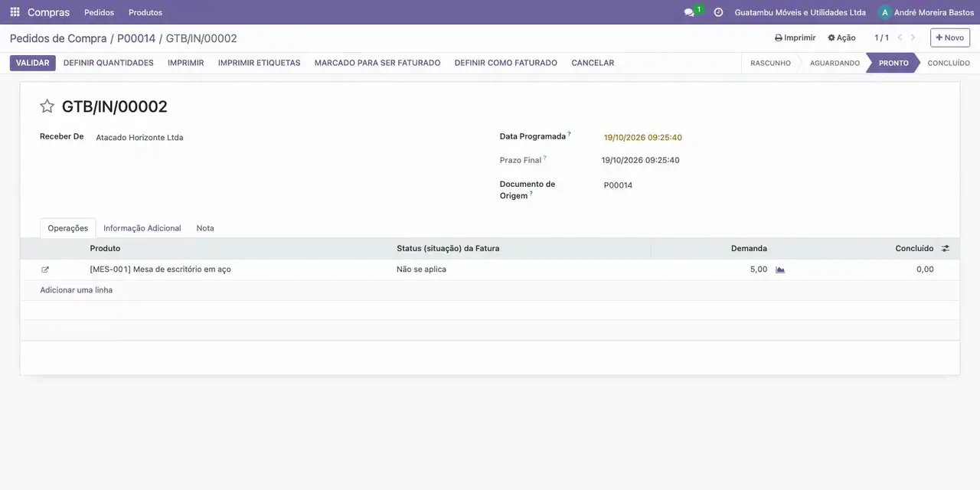
Task: Click Definir Quantidades button
Action: click(109, 63)
